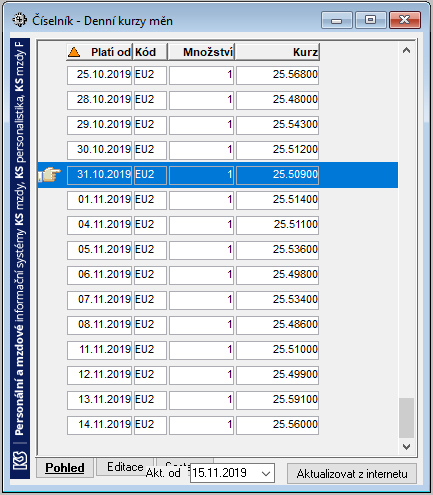Switch to the Editace tab

click(125, 467)
